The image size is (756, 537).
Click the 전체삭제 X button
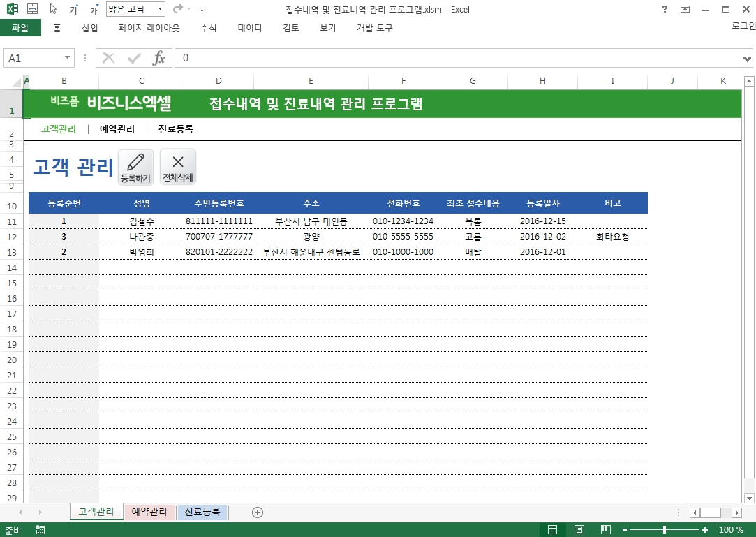click(178, 167)
